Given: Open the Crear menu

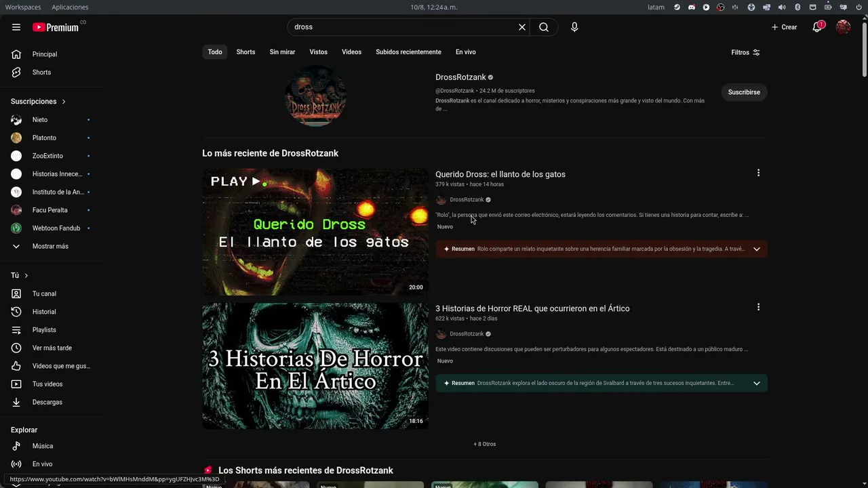Looking at the screenshot, I should [785, 27].
